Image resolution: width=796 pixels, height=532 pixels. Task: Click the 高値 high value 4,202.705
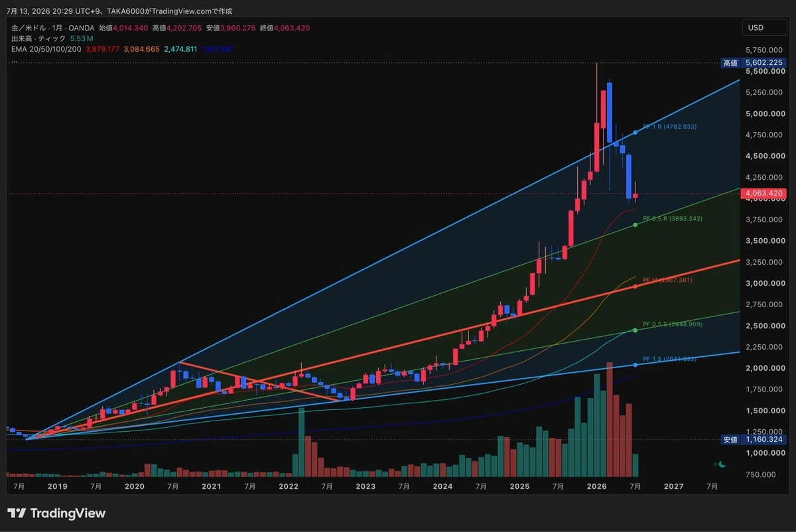coord(185,28)
